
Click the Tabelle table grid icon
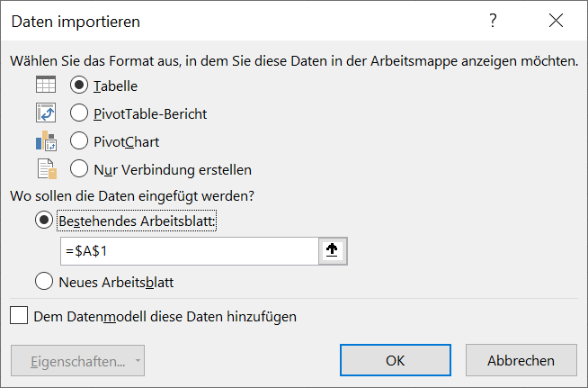point(46,84)
